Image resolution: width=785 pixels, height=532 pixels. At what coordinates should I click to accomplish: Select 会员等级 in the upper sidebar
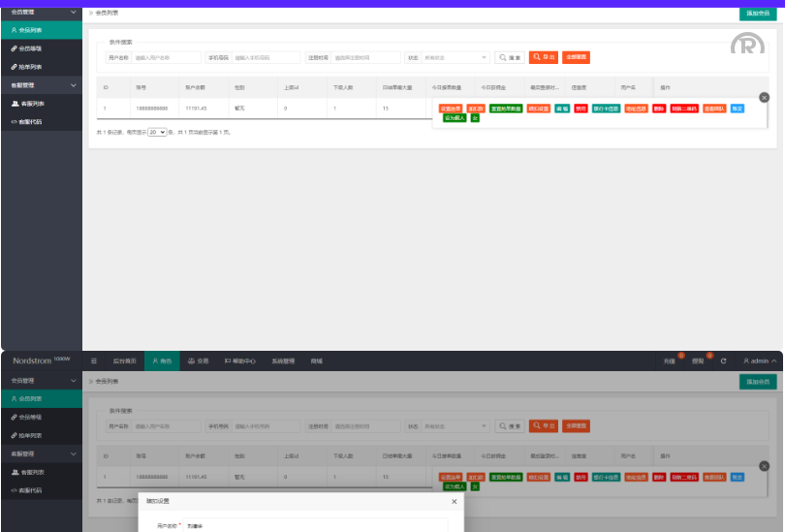(x=31, y=47)
